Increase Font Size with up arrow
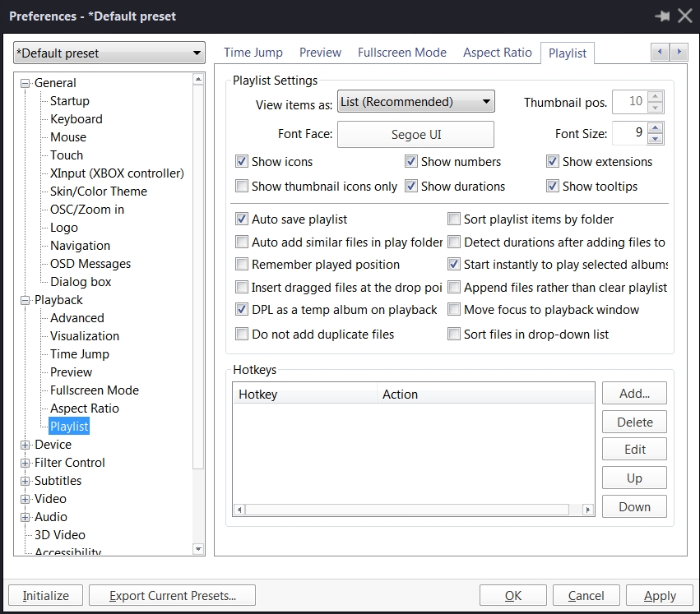The height and width of the screenshot is (614, 700). tap(655, 127)
